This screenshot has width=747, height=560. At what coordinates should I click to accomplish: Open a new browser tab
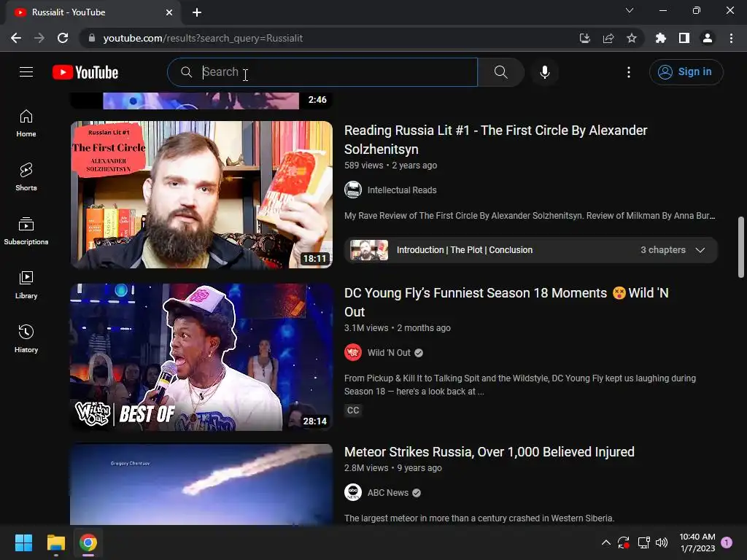197,12
